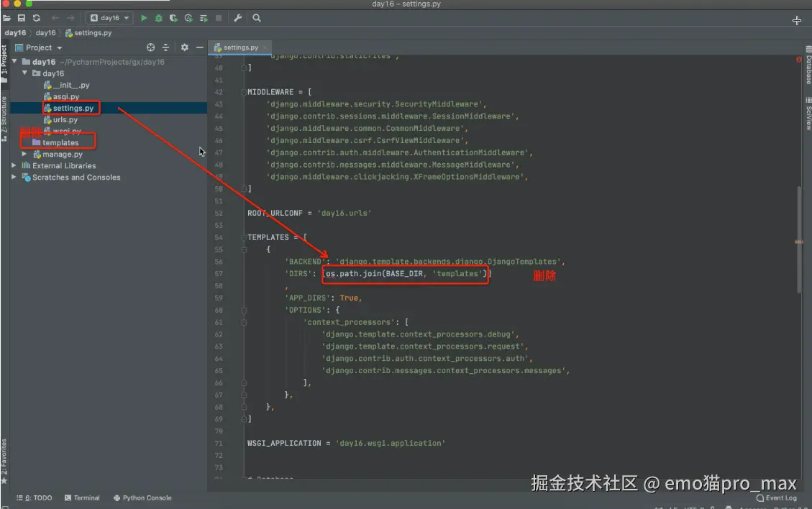Open the 6: TODO tool window
The width and height of the screenshot is (812, 509).
(35, 497)
